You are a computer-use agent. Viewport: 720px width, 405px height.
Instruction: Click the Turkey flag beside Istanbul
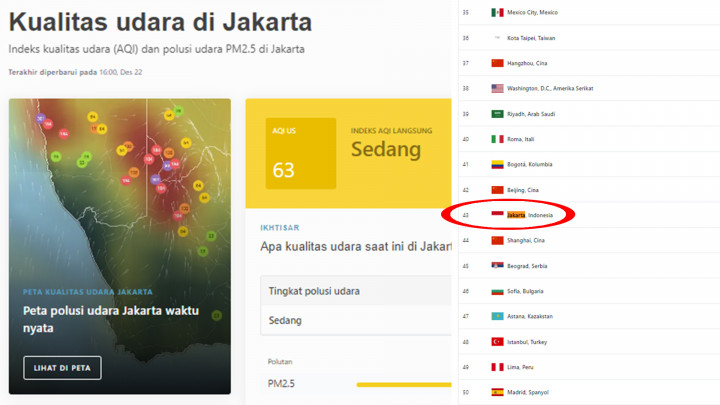click(497, 342)
